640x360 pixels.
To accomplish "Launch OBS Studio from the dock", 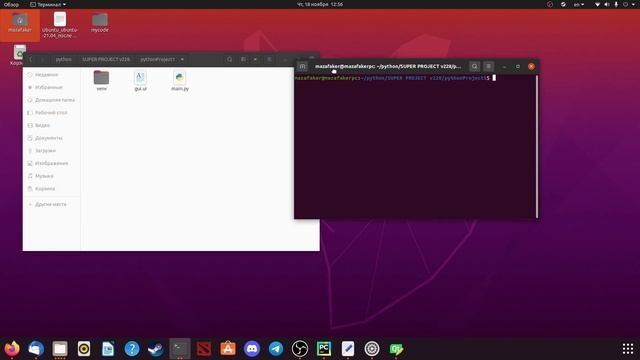I will tap(300, 349).
